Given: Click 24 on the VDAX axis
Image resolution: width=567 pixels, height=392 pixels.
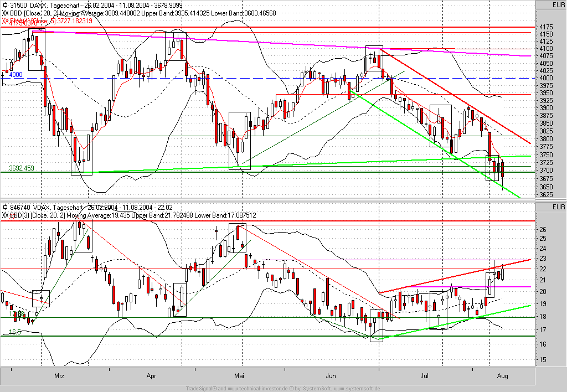Looking at the screenshot, I should 543,249.
